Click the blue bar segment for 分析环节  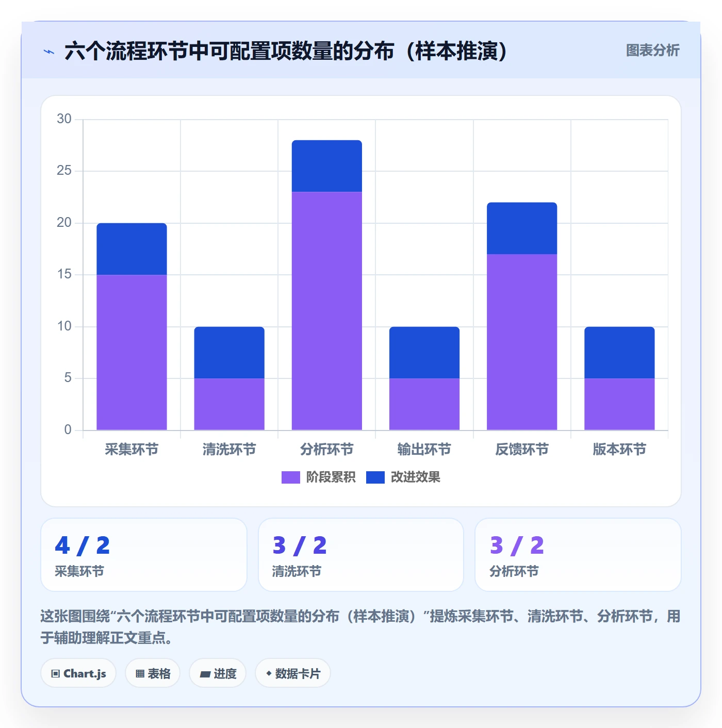click(327, 166)
